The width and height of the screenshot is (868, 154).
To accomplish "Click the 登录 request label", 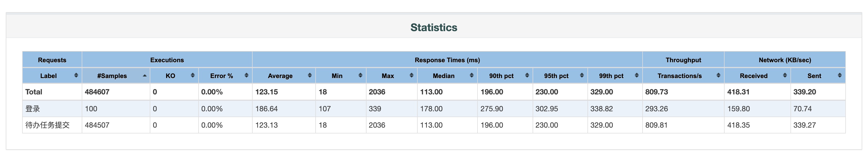I will pyautogui.click(x=33, y=108).
